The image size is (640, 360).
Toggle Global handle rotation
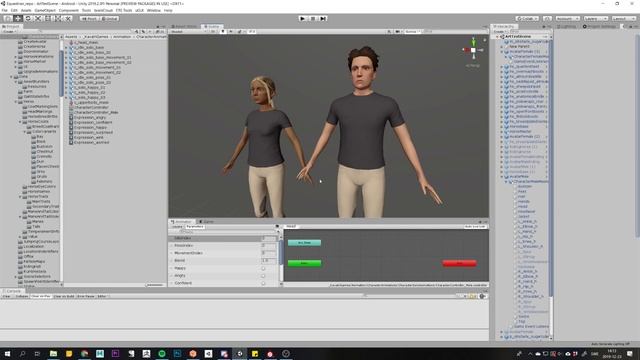(x=109, y=19)
